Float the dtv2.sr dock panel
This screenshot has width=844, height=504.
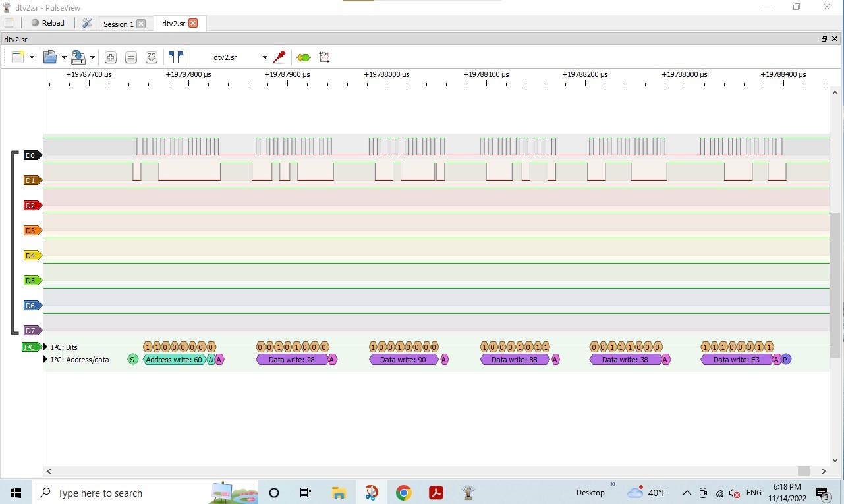824,39
